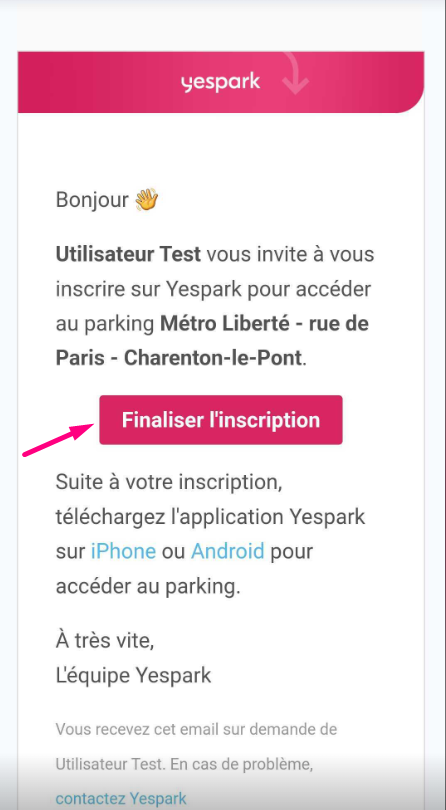This screenshot has width=446, height=810.
Task: Click the waving hand emoji
Action: coord(146,199)
